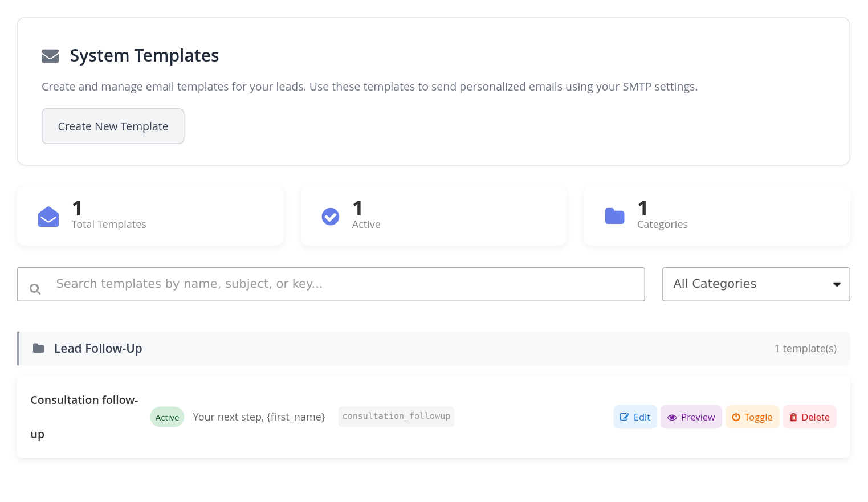Click the Active stat card label
Image resolution: width=868 pixels, height=502 pixels.
[366, 225]
